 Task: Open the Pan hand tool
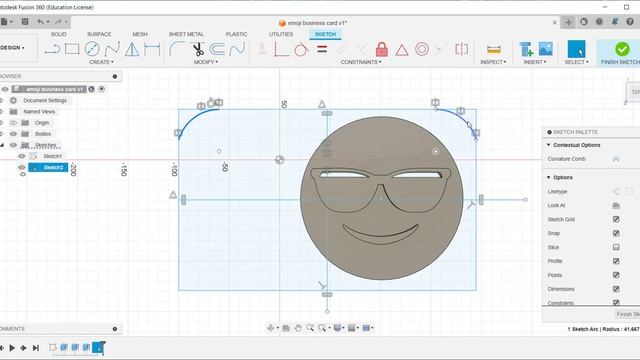click(x=298, y=328)
